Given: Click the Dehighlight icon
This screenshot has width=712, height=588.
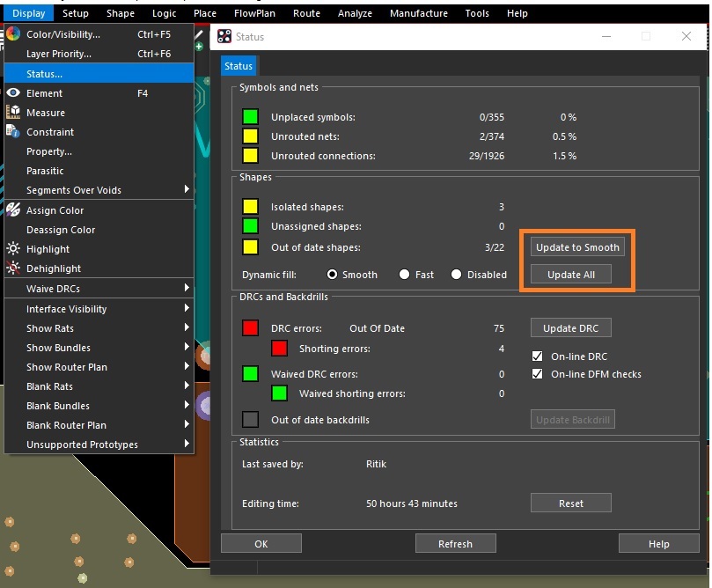Looking at the screenshot, I should point(13,268).
